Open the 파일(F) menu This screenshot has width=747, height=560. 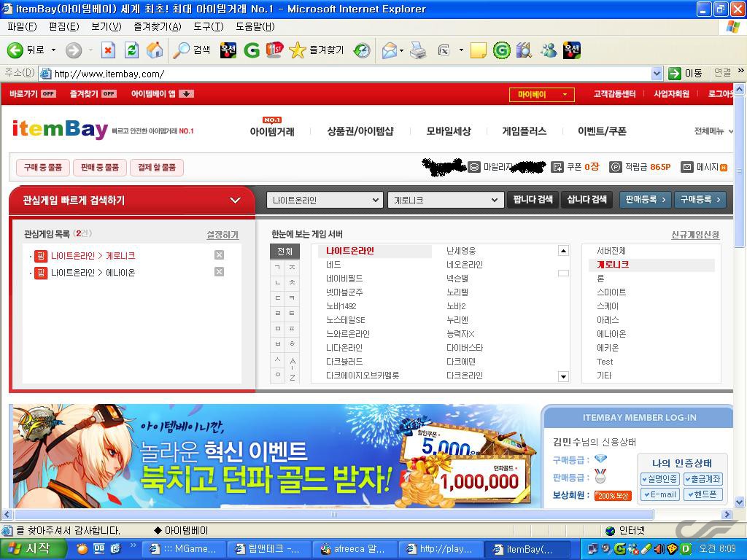tap(22, 27)
